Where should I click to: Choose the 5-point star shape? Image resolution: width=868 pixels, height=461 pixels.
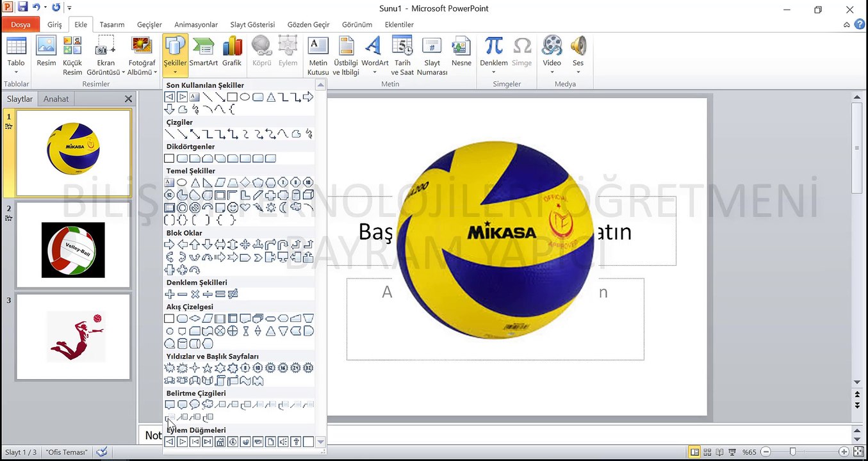point(208,368)
